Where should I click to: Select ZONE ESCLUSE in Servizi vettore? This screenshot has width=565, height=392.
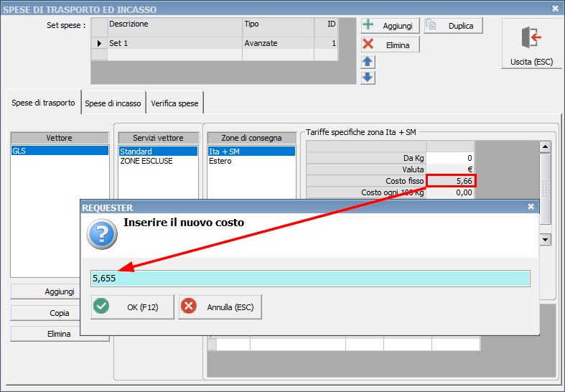point(158,161)
